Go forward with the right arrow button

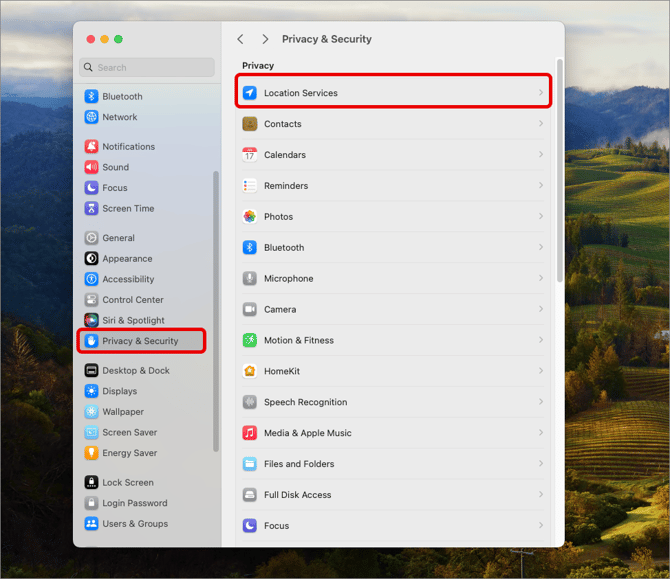265,39
